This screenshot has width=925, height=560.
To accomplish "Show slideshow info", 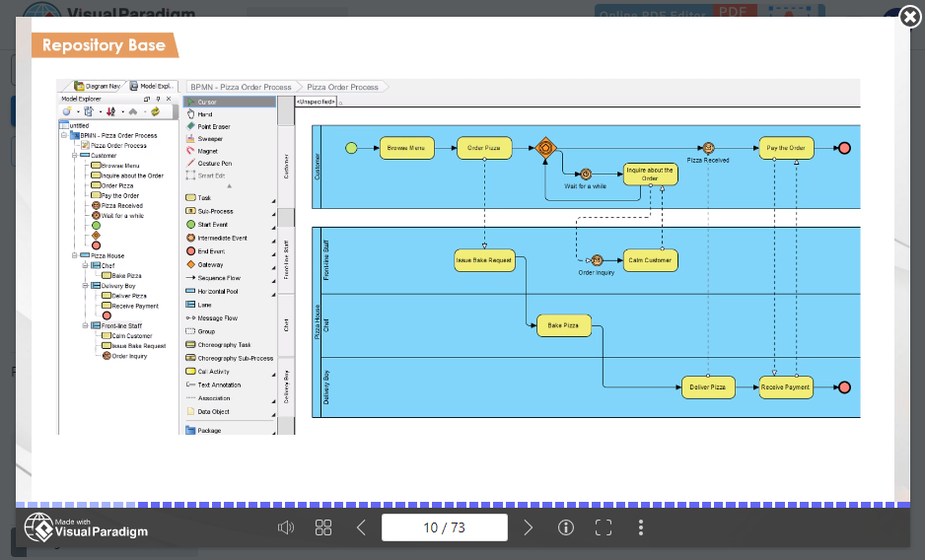I will (566, 527).
